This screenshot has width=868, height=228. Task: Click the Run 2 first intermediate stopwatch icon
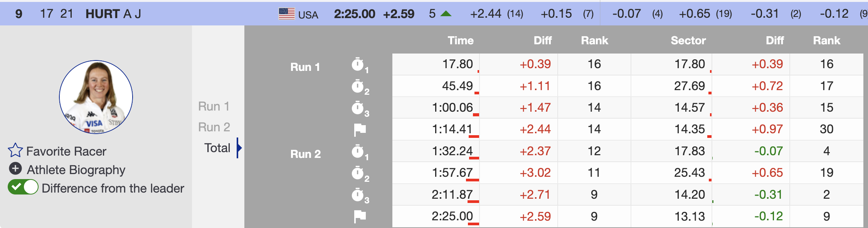(358, 152)
